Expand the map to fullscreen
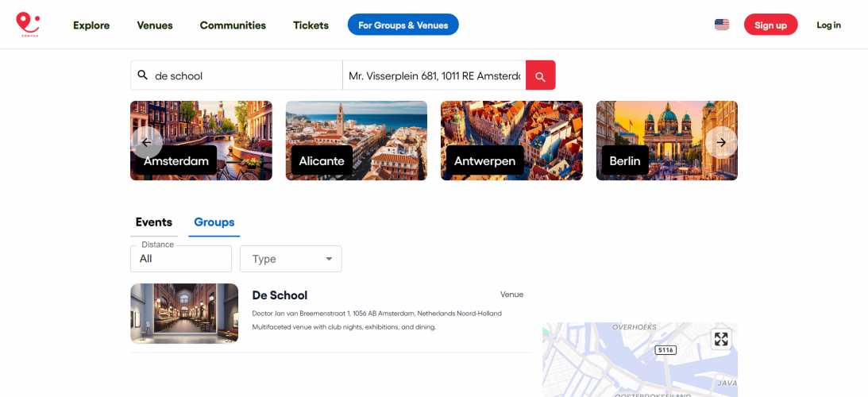The height and width of the screenshot is (397, 868). pyautogui.click(x=721, y=339)
